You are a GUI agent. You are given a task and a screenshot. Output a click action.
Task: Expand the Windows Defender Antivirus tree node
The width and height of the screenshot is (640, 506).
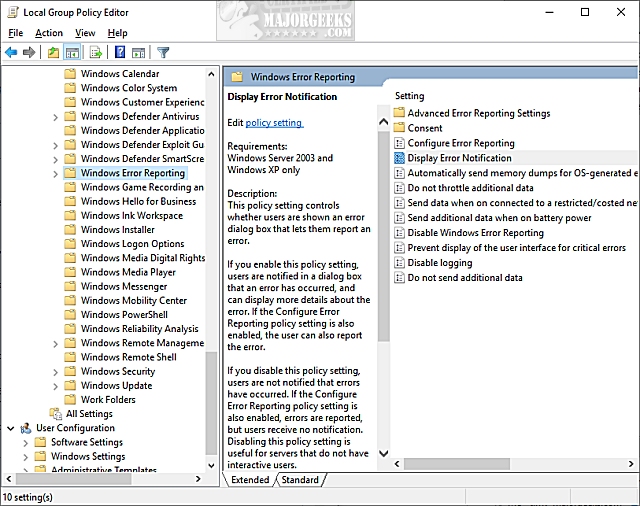click(55, 117)
